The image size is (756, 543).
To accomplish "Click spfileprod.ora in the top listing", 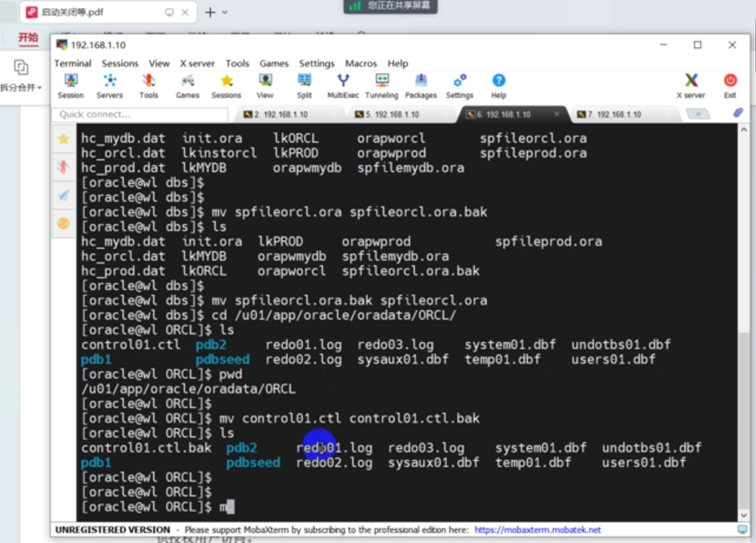I will (x=533, y=153).
